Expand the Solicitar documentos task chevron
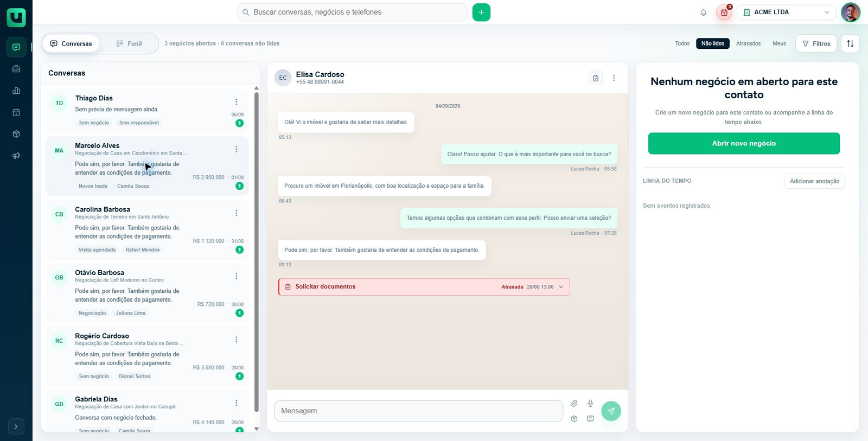The height and width of the screenshot is (441, 868). [561, 287]
